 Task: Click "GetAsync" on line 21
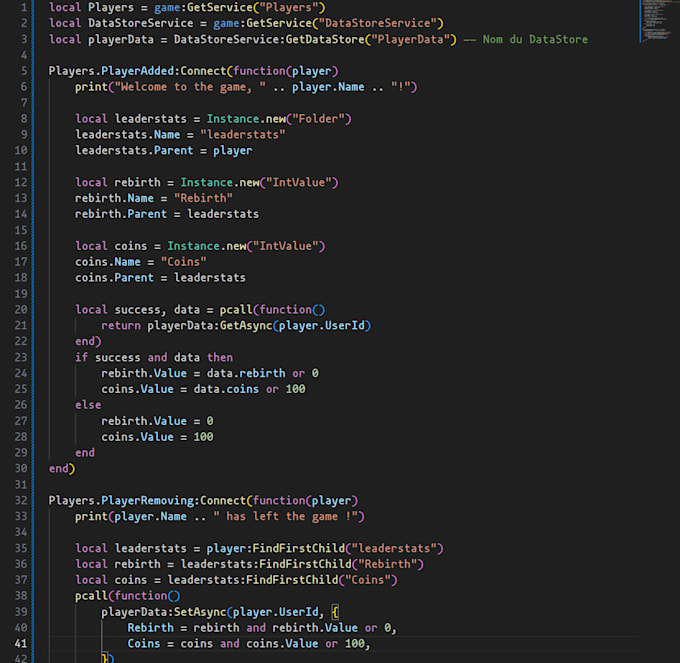click(246, 326)
